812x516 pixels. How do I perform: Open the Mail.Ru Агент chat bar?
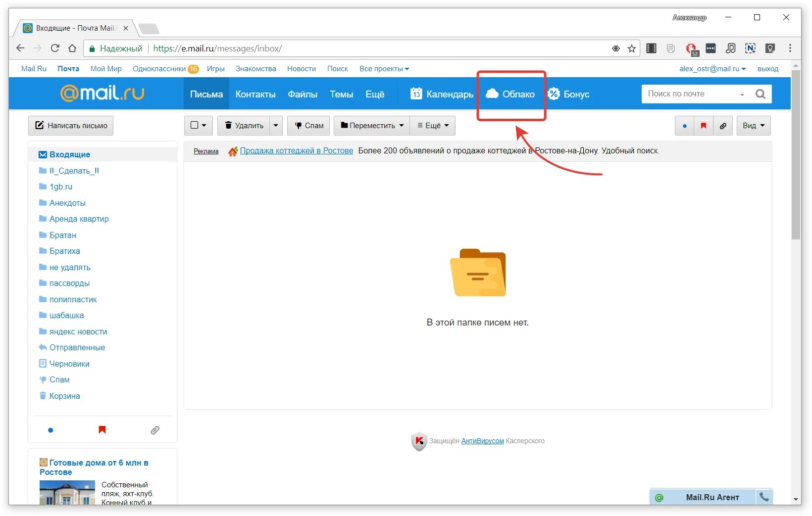pyautogui.click(x=703, y=497)
